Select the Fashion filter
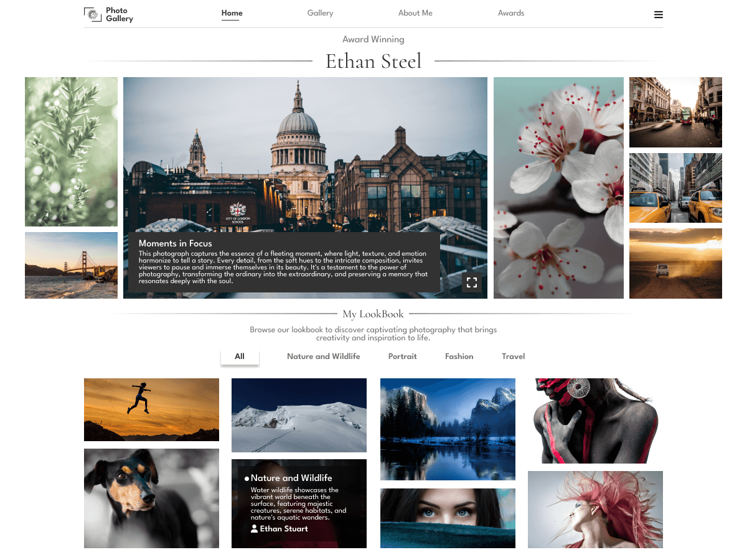This screenshot has width=747, height=560. (x=459, y=356)
